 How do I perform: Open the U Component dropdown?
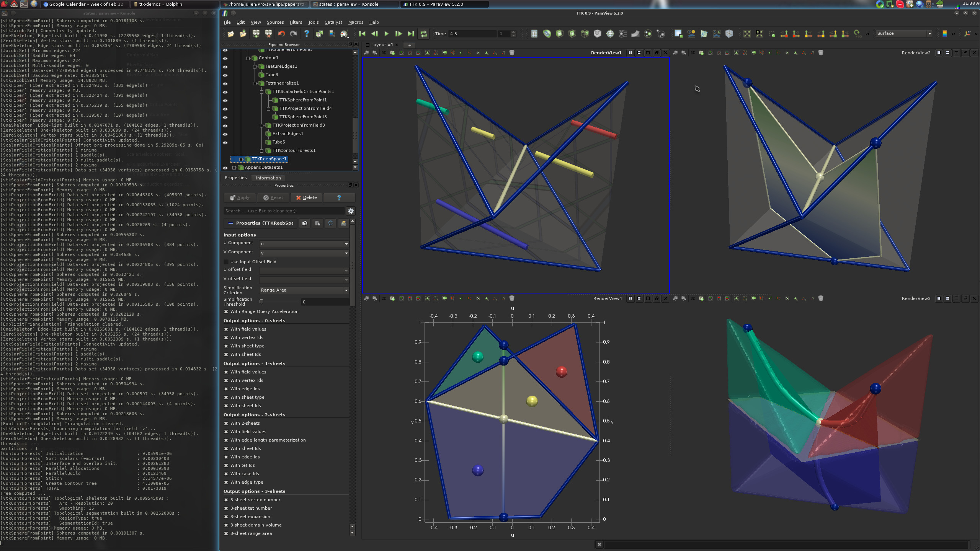304,244
